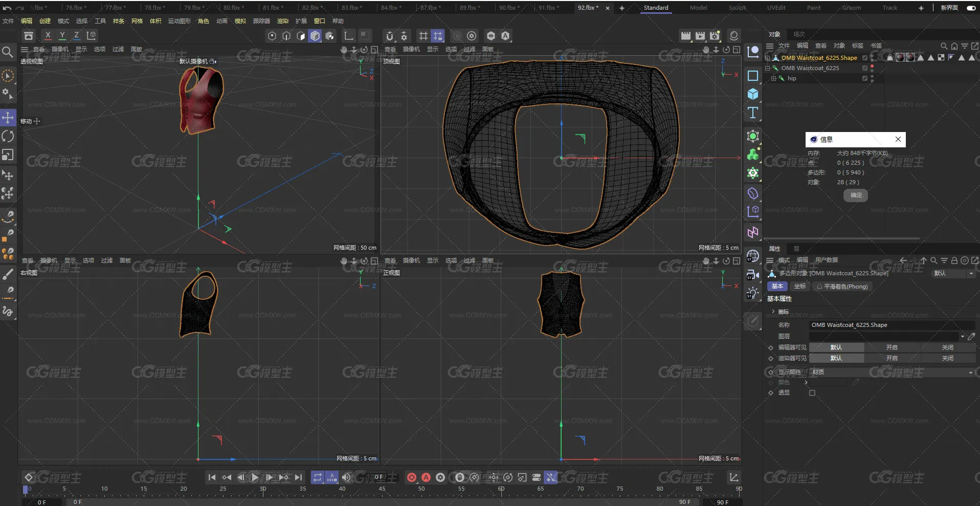The image size is (980, 506).
Task: Click the light bulb icon in palette
Action: (x=753, y=293)
